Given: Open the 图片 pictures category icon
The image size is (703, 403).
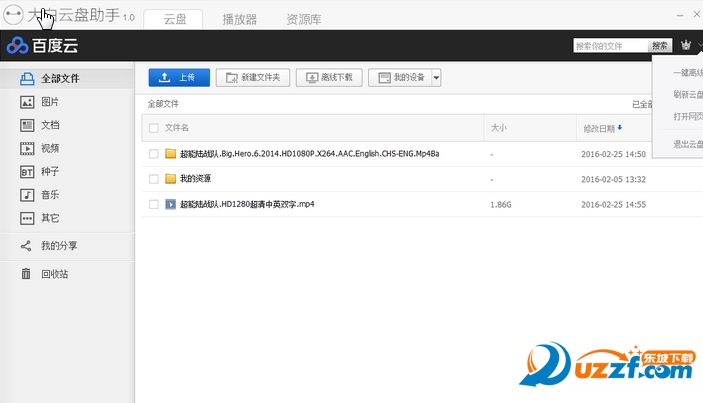Looking at the screenshot, I should [x=27, y=102].
